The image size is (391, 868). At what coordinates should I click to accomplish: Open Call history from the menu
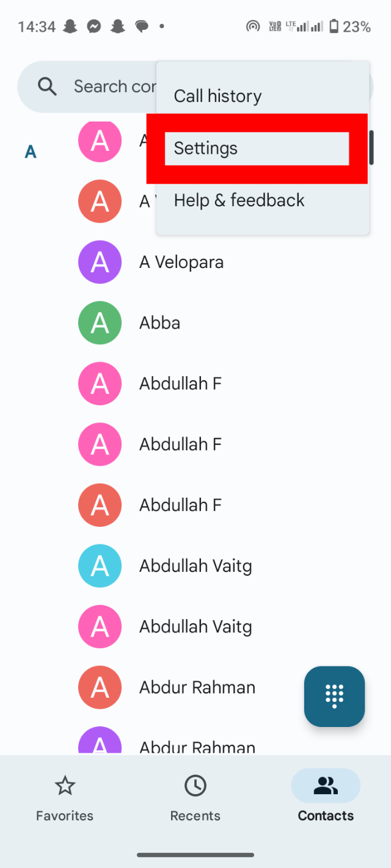[217, 96]
